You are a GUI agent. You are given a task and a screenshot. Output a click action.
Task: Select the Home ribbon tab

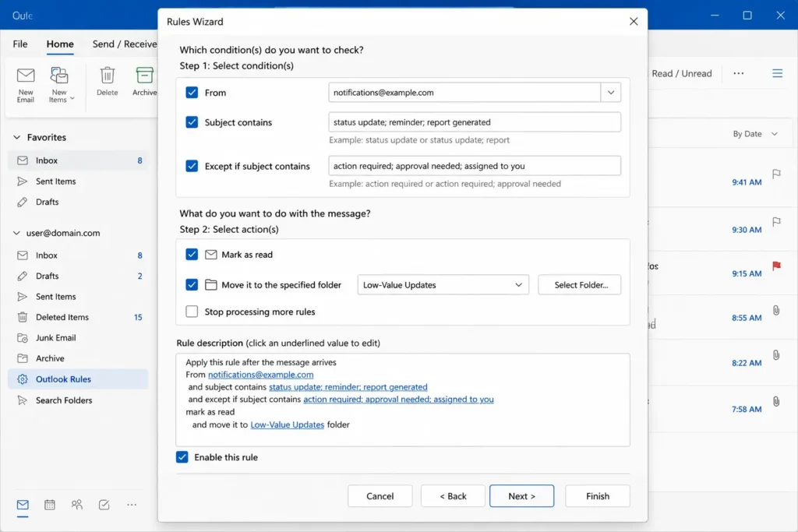click(x=60, y=44)
